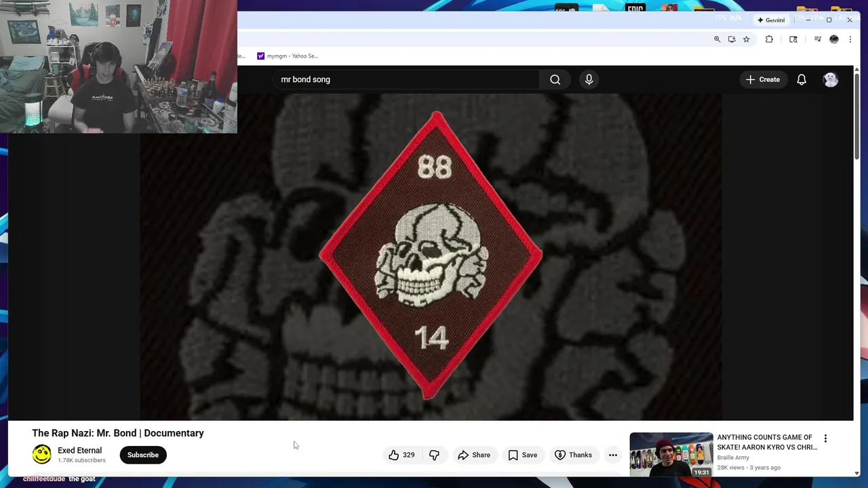Viewport: 868px width, 488px height.
Task: Open the more actions ellipsis under video
Action: point(613,455)
